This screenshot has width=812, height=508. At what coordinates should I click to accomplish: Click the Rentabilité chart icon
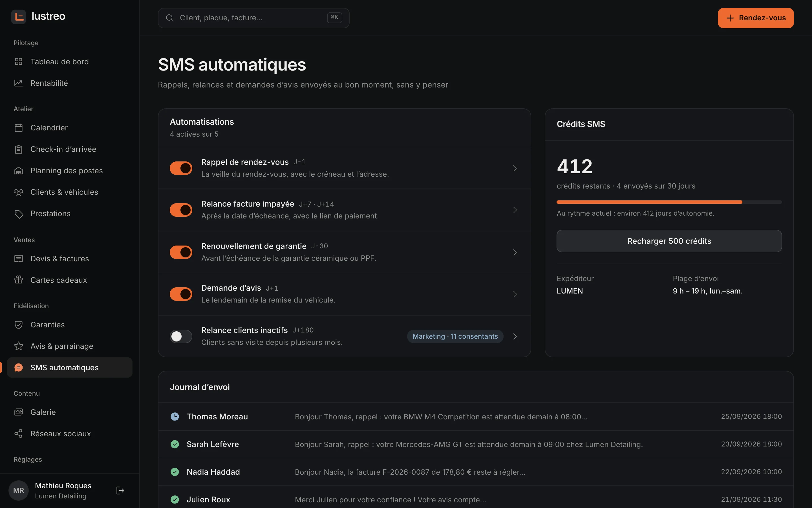[18, 83]
